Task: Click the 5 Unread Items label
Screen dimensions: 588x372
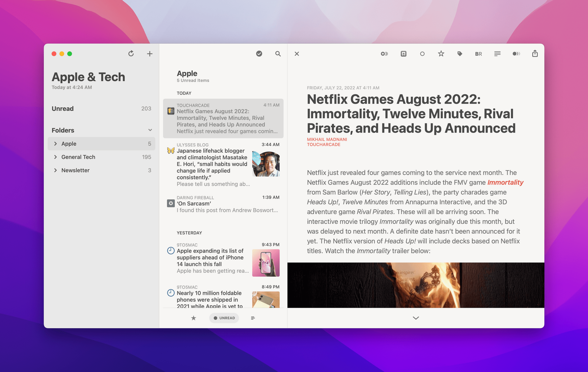Action: 193,81
